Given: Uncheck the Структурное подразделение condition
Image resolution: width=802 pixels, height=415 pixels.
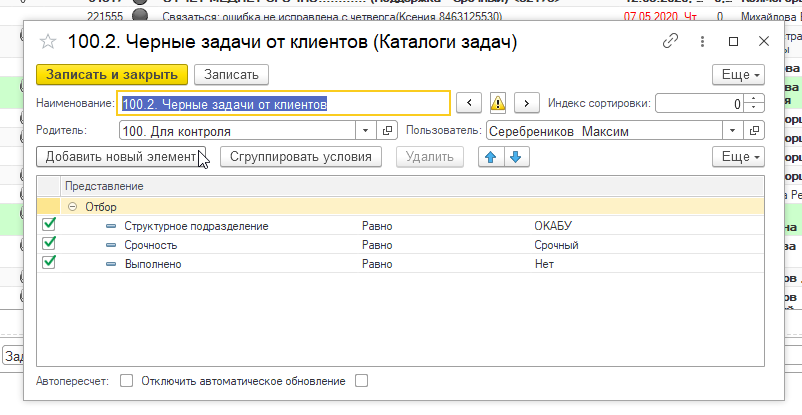Looking at the screenshot, I should click(x=49, y=226).
